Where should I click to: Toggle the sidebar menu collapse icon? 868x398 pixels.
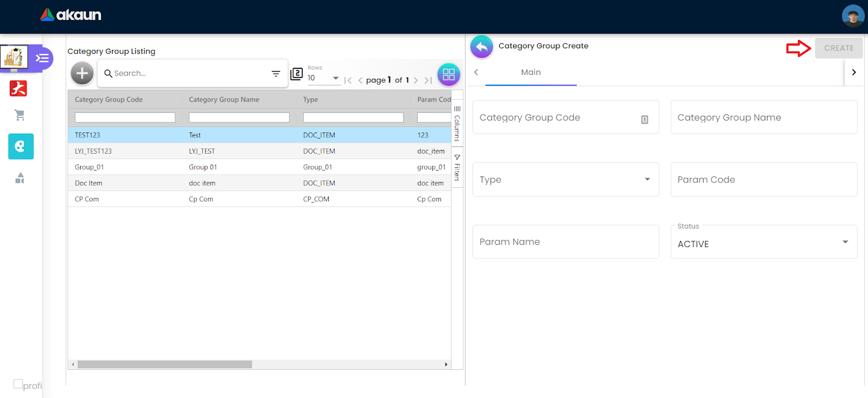click(42, 58)
